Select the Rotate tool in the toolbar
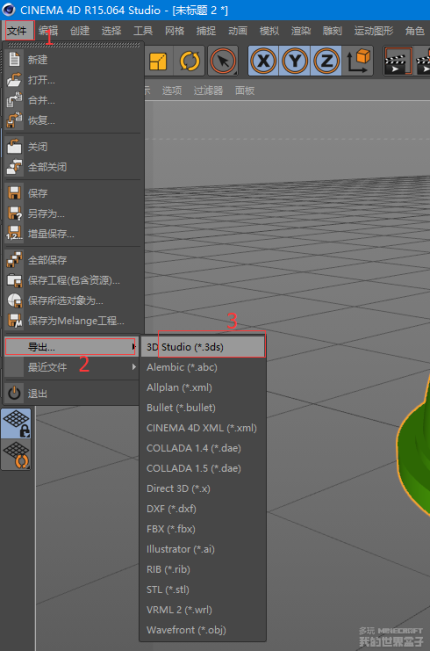430x651 pixels. (190, 61)
